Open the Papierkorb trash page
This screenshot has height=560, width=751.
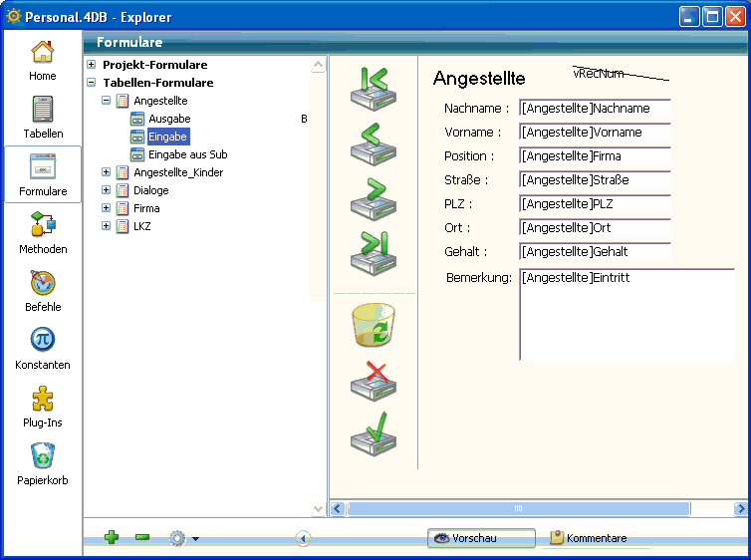pos(43,464)
